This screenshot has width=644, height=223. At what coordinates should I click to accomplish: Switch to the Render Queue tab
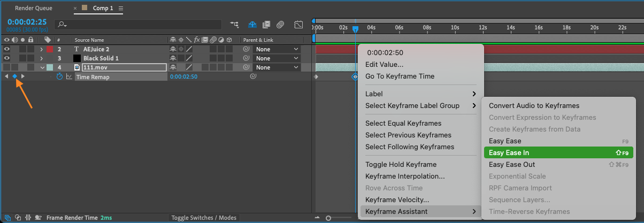pyautogui.click(x=34, y=9)
